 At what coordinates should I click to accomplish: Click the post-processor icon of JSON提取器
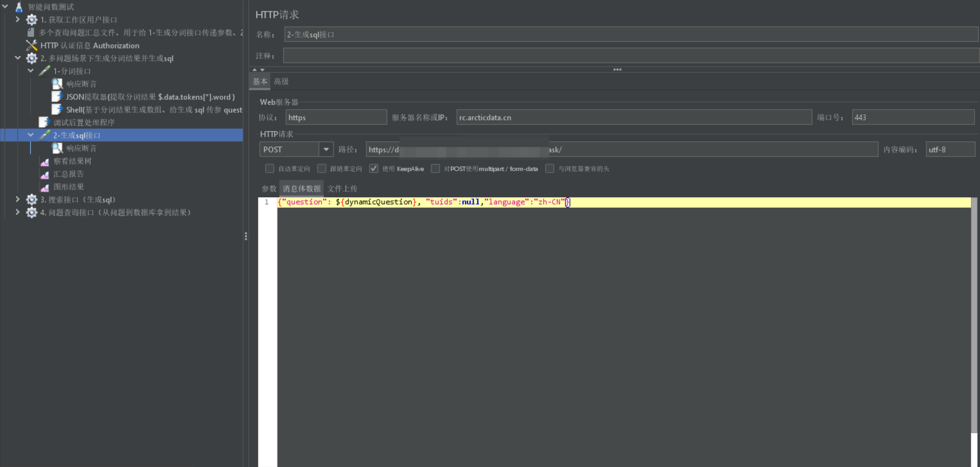[57, 97]
